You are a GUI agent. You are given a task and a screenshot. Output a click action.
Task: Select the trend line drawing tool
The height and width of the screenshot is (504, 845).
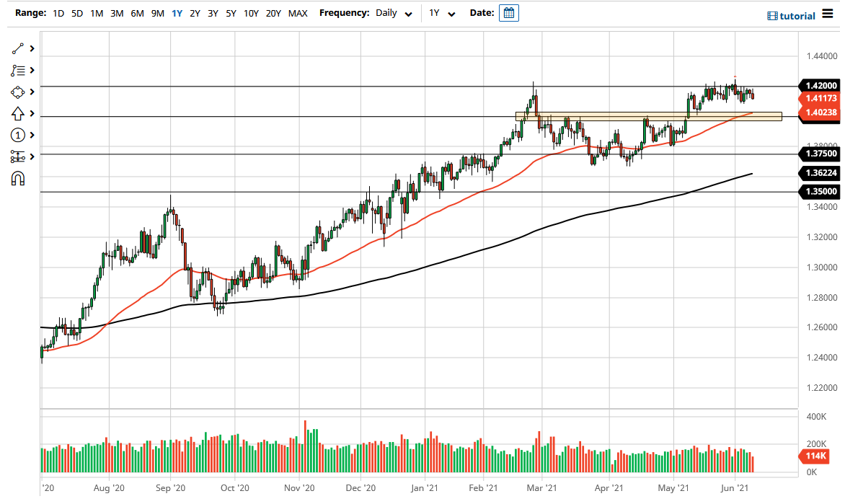coord(18,48)
